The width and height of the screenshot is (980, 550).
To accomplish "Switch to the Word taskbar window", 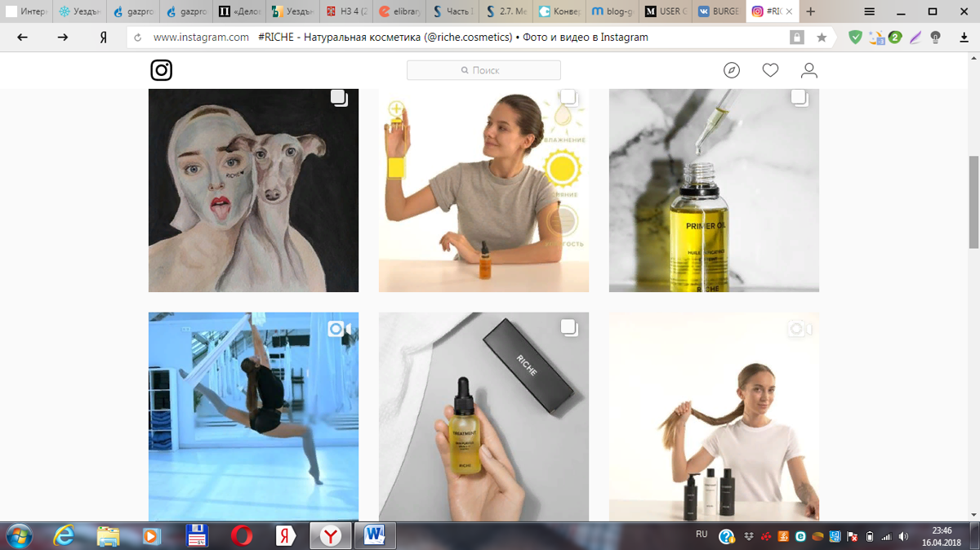I will (376, 536).
